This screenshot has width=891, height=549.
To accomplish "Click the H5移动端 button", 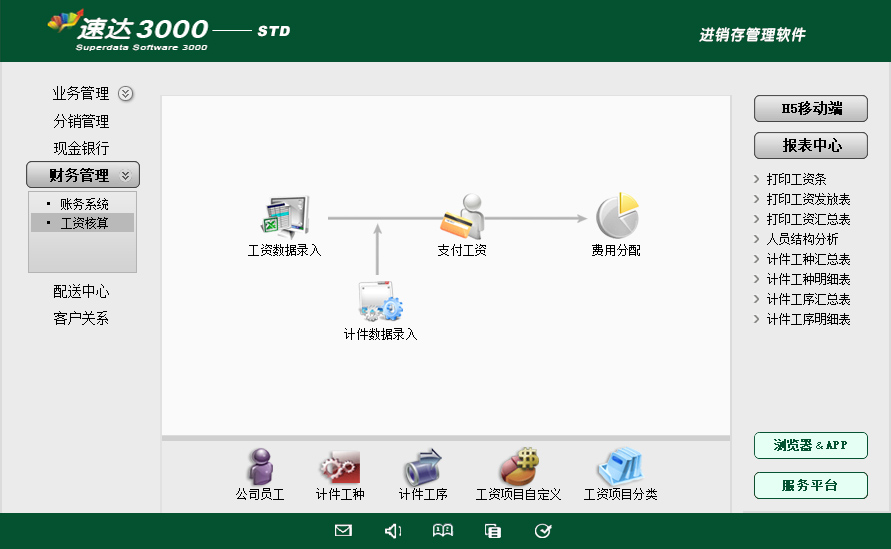I will coord(811,109).
